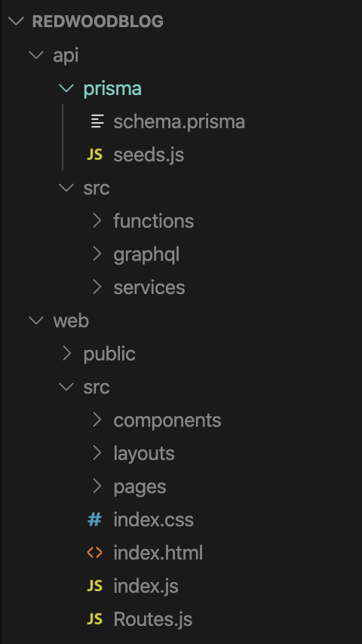Expand the public folder
This screenshot has height=644, width=362.
click(109, 354)
